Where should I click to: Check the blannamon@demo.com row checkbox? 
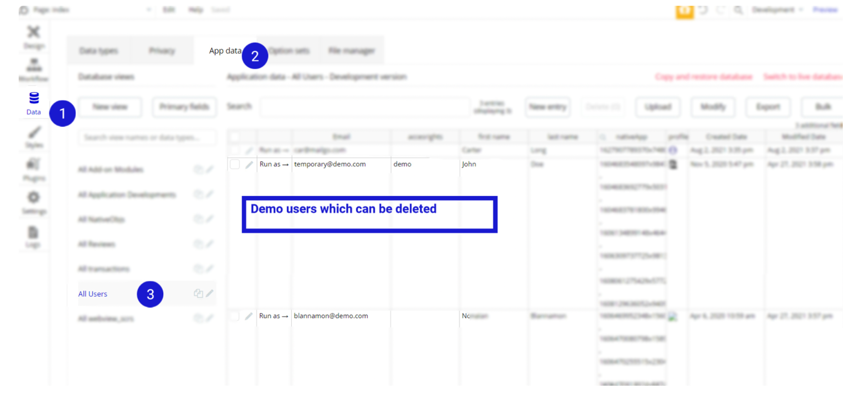pyautogui.click(x=235, y=316)
